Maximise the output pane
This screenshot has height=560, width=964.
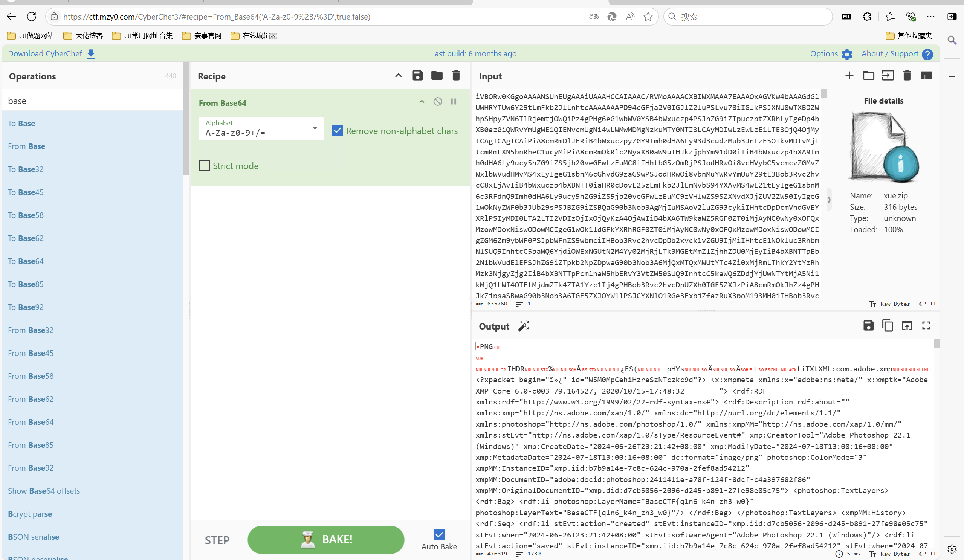click(926, 325)
